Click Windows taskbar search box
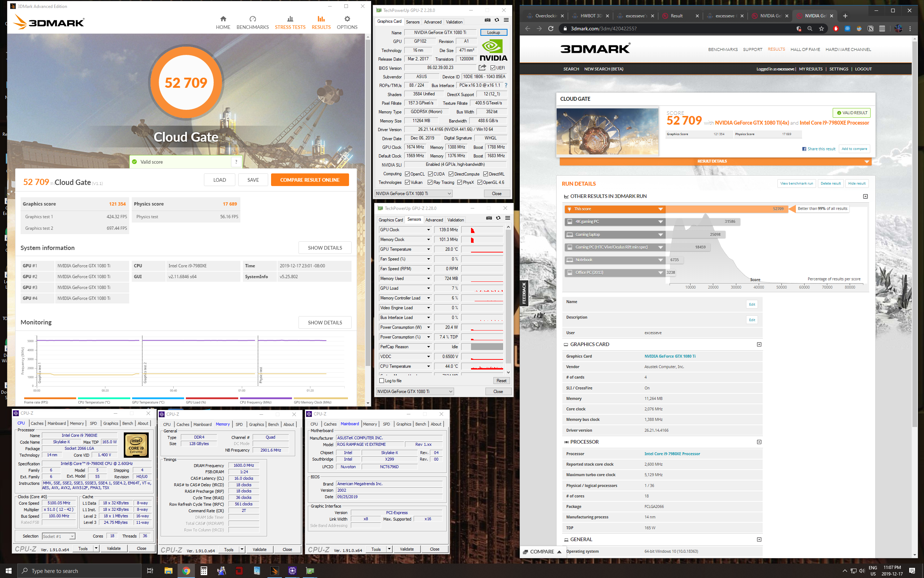 point(80,571)
